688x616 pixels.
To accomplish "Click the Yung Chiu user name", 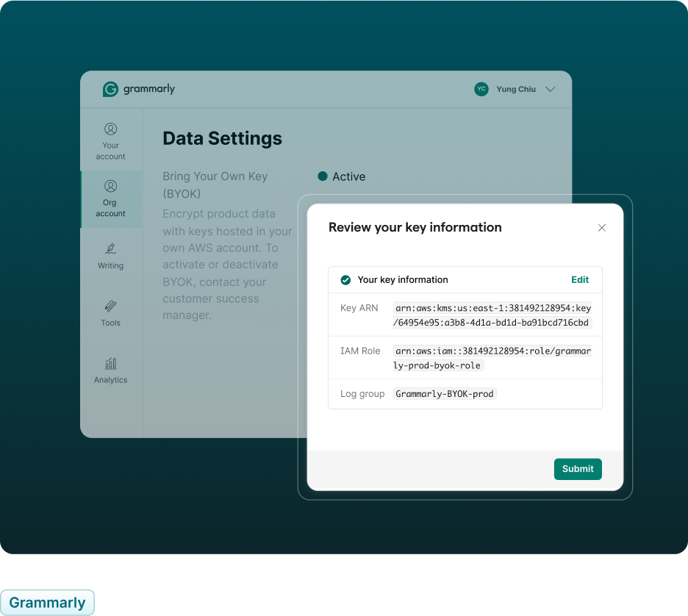I will click(516, 89).
